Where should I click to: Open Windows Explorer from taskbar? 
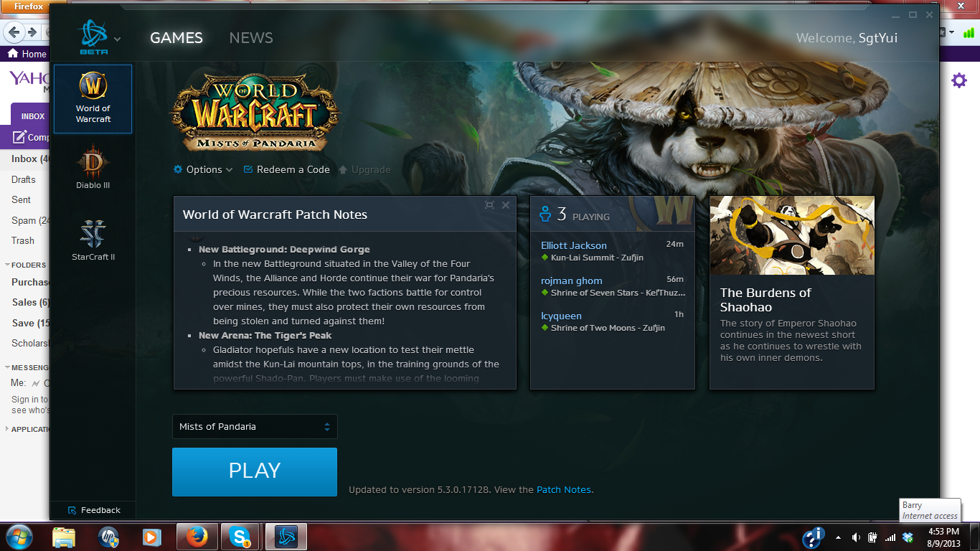pyautogui.click(x=64, y=537)
